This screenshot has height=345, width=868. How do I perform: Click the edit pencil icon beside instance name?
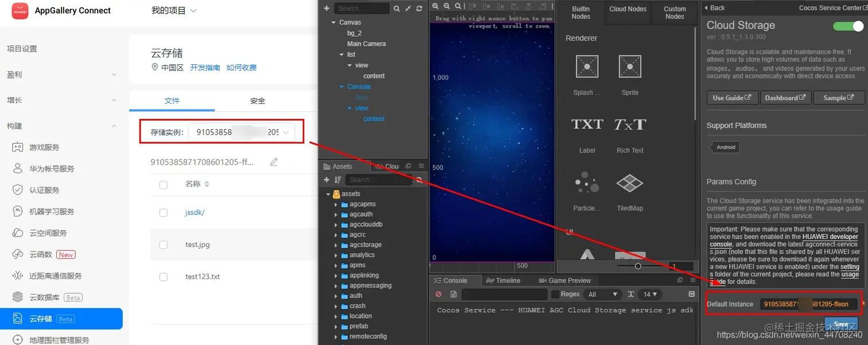[274, 162]
